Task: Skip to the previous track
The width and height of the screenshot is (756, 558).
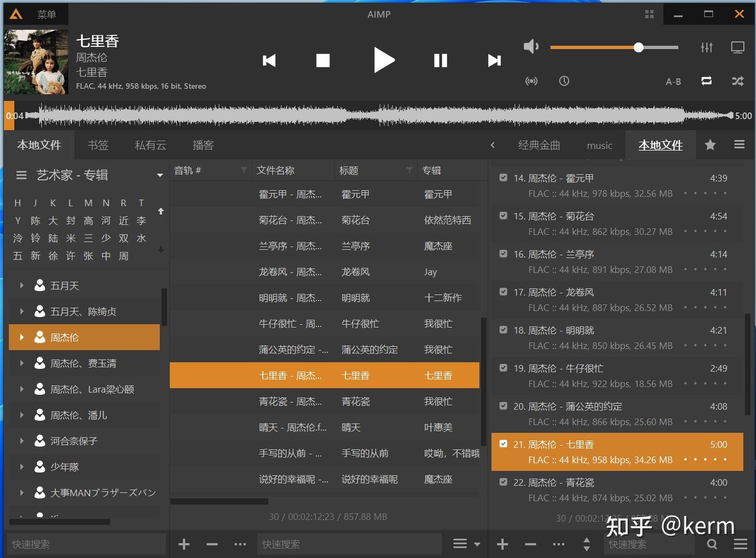Action: point(269,61)
